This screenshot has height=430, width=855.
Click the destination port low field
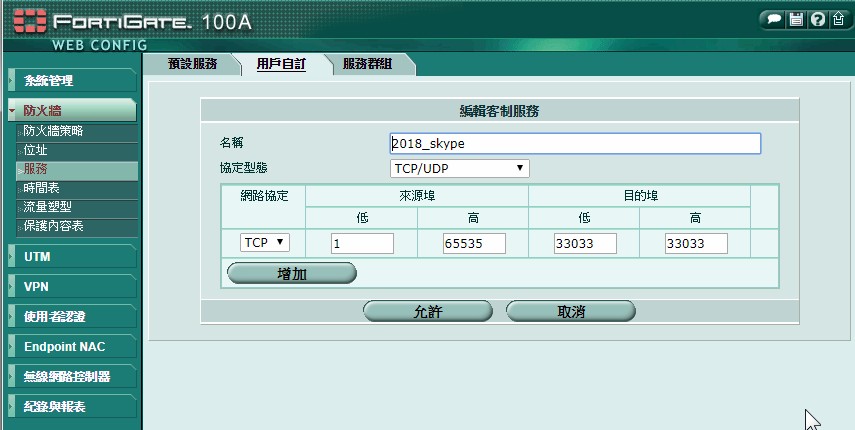(585, 244)
